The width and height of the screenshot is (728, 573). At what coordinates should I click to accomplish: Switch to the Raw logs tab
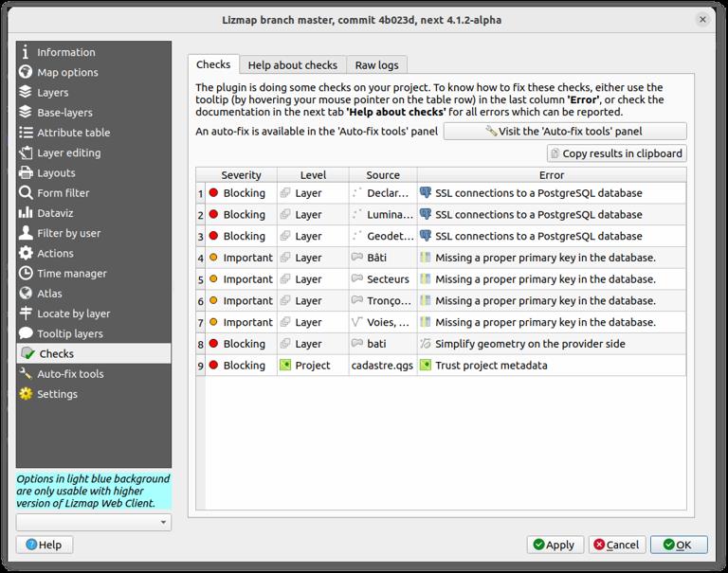point(377,64)
